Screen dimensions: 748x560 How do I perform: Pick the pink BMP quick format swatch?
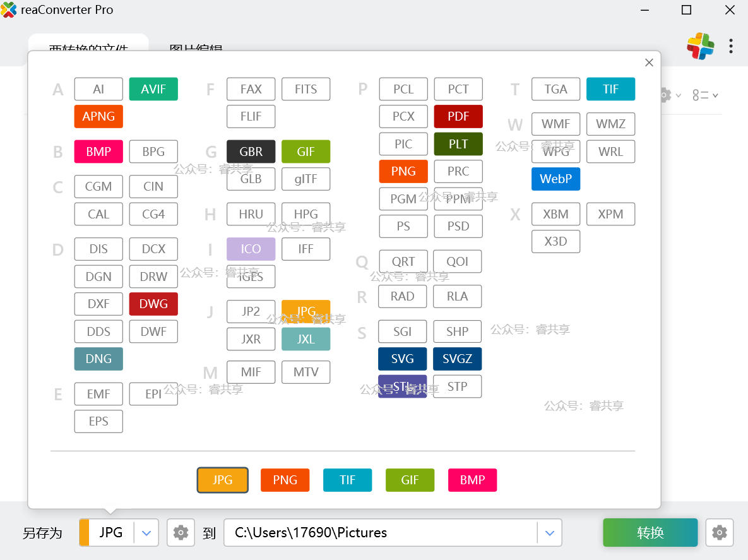click(x=472, y=480)
